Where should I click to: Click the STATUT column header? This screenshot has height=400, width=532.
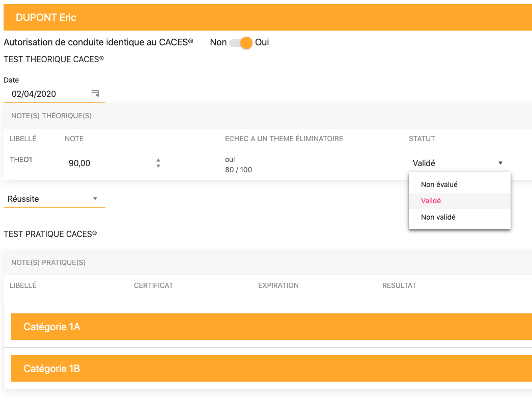pyautogui.click(x=422, y=139)
